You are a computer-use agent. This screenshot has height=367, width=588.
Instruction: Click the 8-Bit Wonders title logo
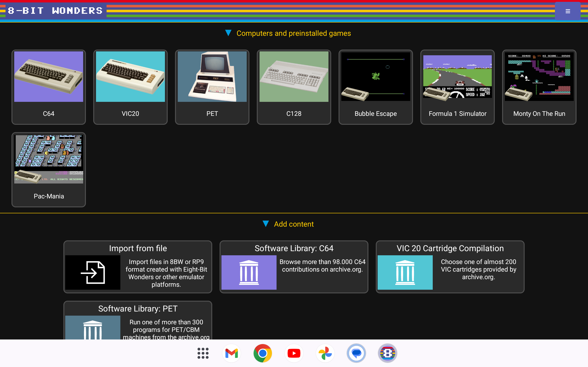coord(55,11)
